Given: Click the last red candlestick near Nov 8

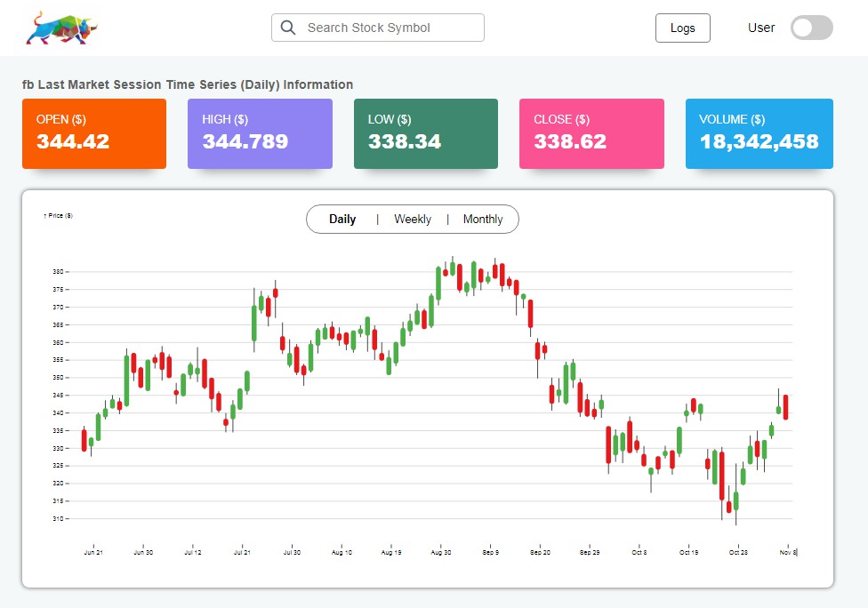Looking at the screenshot, I should (786, 407).
